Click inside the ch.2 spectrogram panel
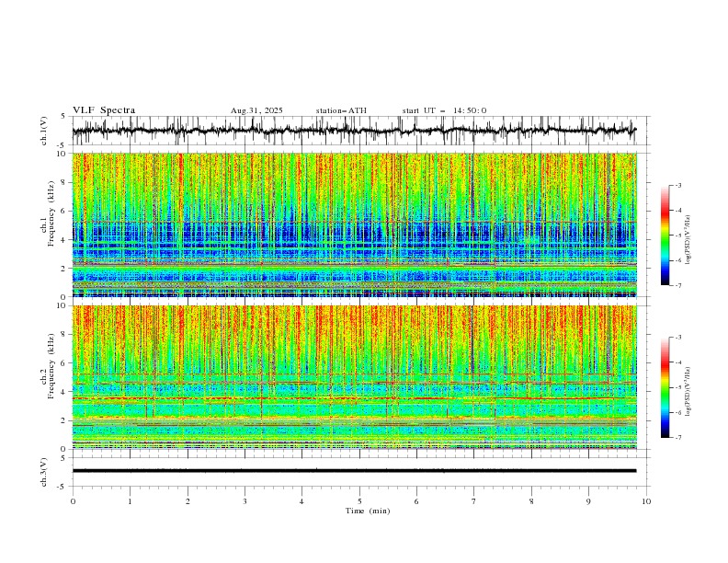Viewport: 728px width, 563px height. (354, 377)
